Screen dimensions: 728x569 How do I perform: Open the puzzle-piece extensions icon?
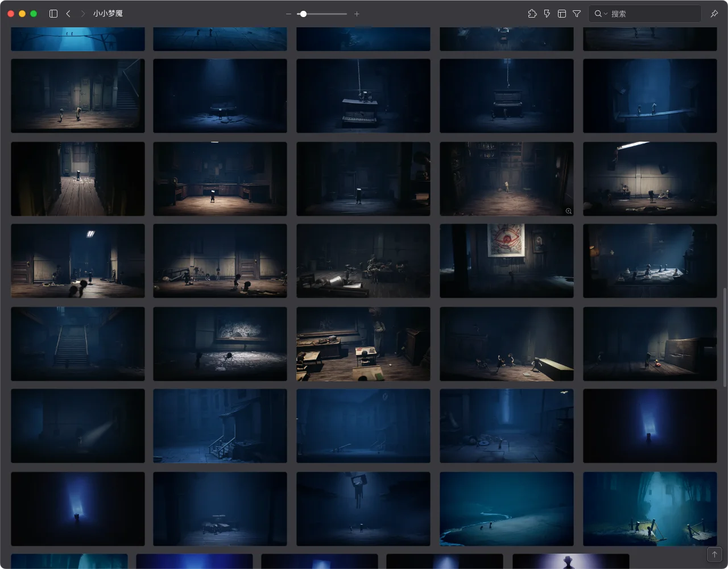(x=532, y=14)
